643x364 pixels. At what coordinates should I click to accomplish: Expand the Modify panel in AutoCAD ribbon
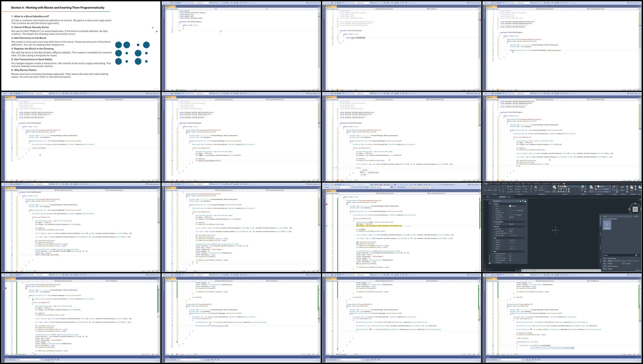(520, 194)
